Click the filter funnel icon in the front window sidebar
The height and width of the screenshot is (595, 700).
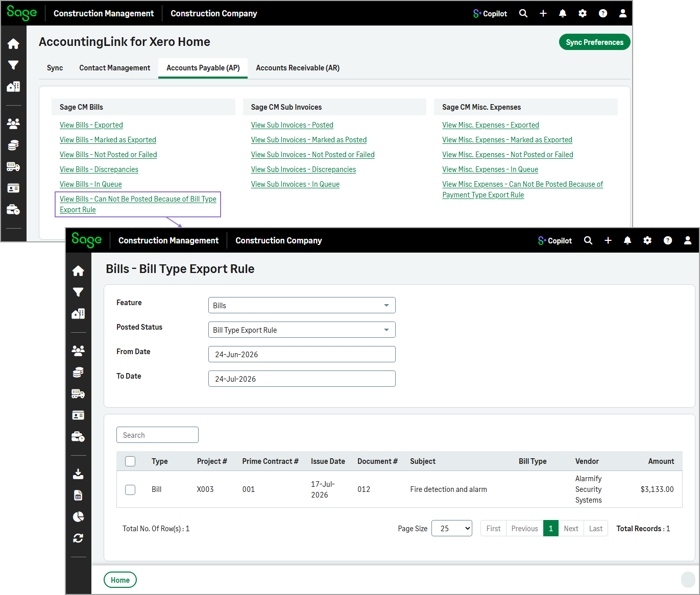point(78,292)
